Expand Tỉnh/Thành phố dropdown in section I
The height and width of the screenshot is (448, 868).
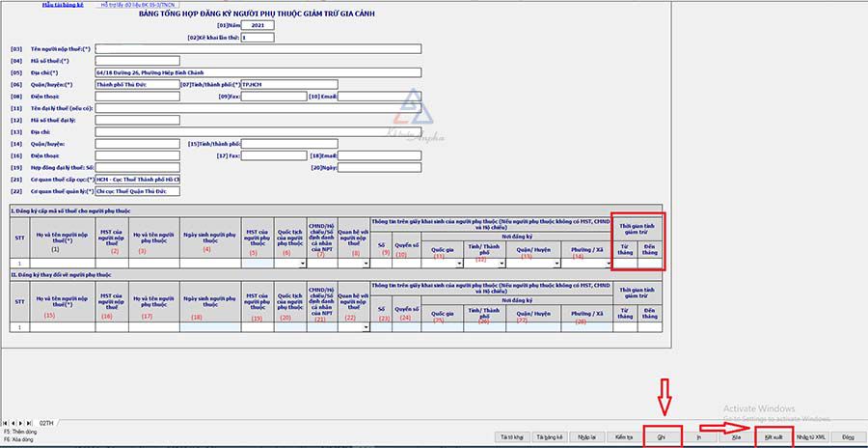click(x=502, y=263)
